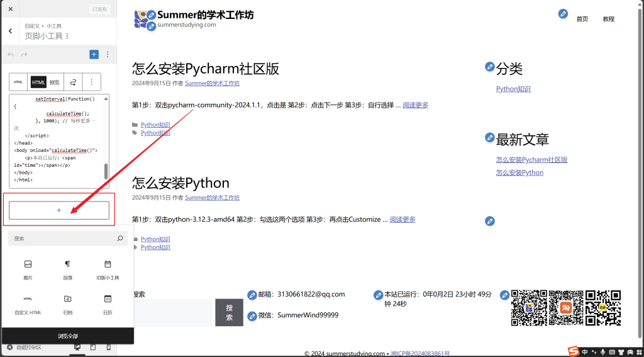Click the footer search text field
This screenshot has height=357, width=644.
(x=172, y=312)
